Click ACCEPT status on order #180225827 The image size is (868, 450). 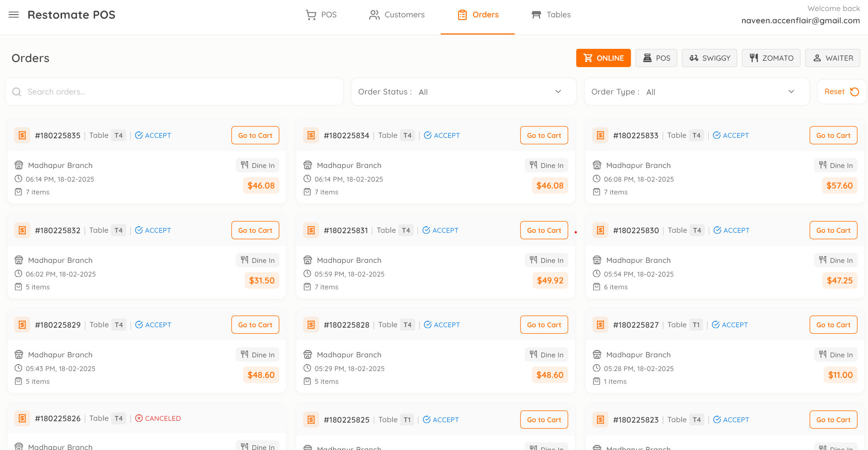point(730,324)
